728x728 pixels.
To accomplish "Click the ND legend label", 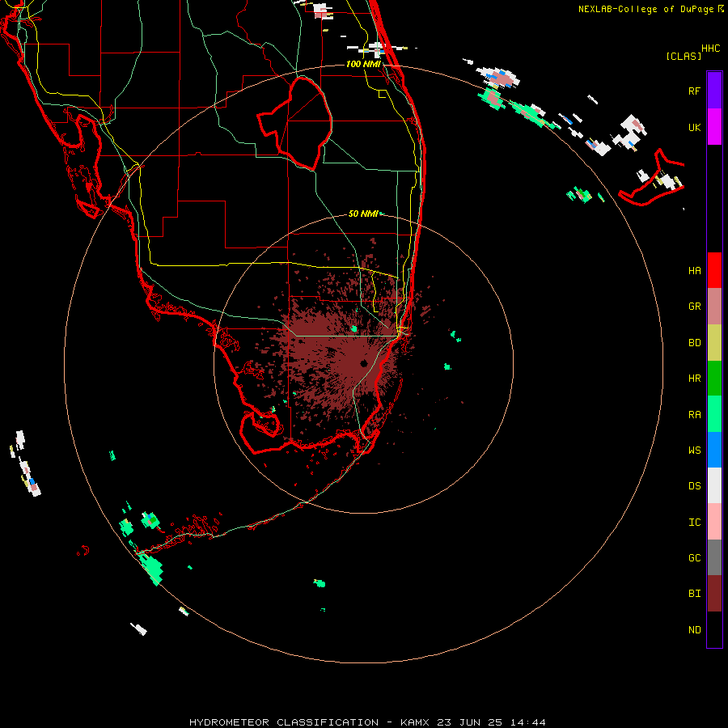I will [x=694, y=630].
